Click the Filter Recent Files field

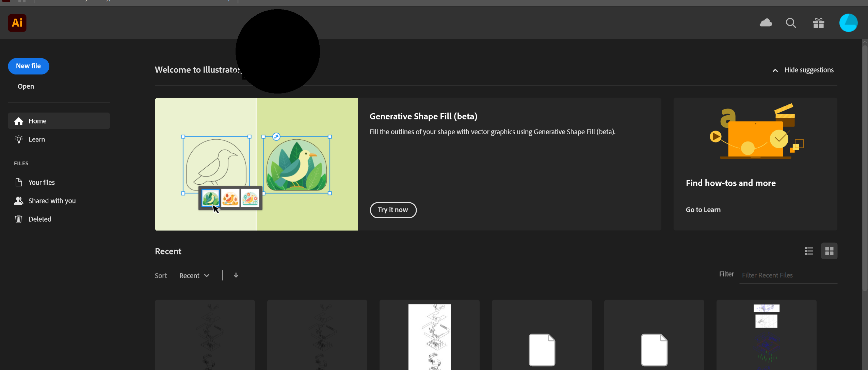click(788, 275)
